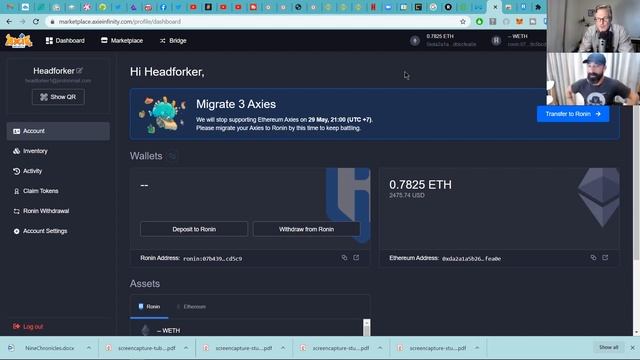This screenshot has width=640, height=360.
Task: Switch to Ethereum assets tab
Action: tap(191, 307)
